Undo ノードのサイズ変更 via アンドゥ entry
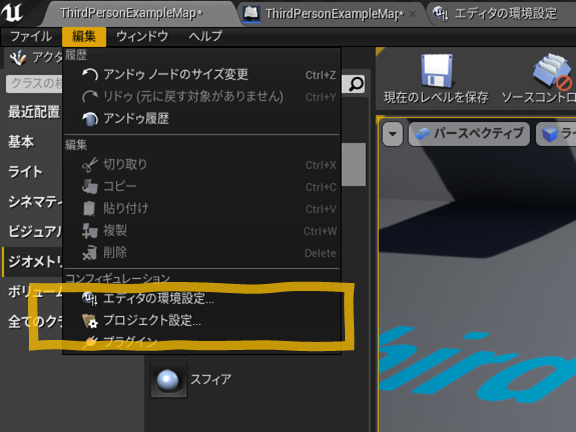This screenshot has width=576, height=432. pyautogui.click(x=202, y=75)
